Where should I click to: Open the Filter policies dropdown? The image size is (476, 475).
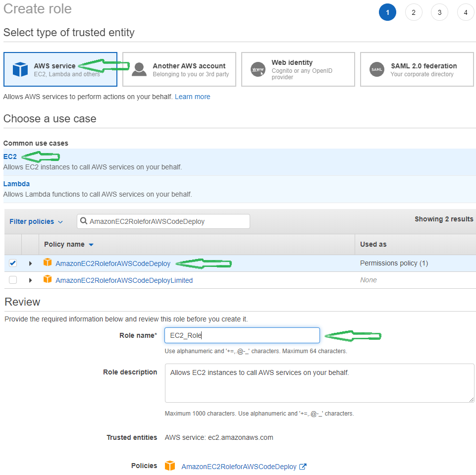click(36, 221)
